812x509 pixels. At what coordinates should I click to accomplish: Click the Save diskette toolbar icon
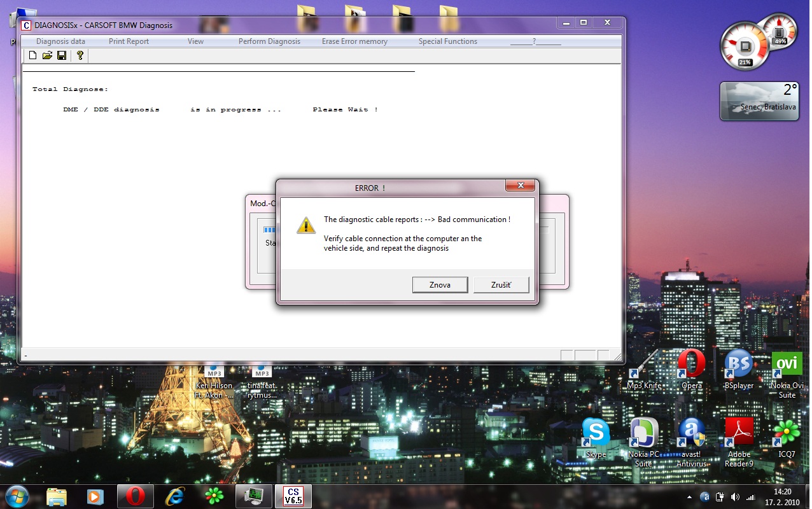click(62, 56)
